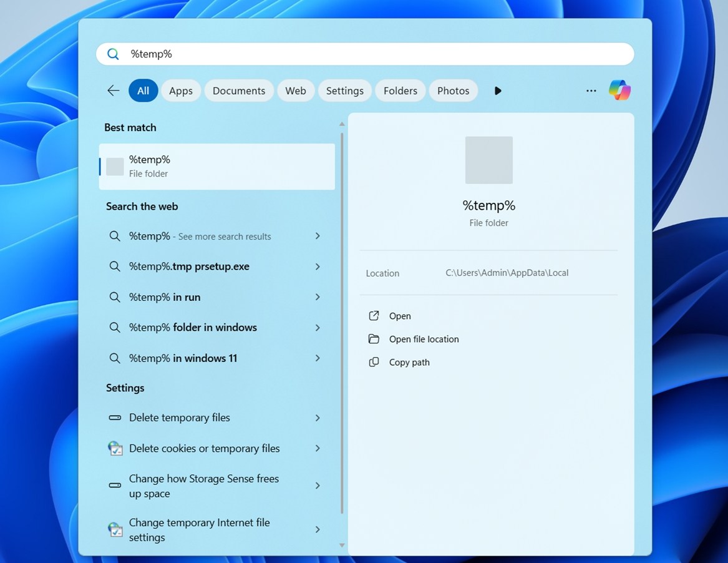Click inside the search text field
Screen dimensions: 728x563
pyautogui.click(x=374, y=54)
